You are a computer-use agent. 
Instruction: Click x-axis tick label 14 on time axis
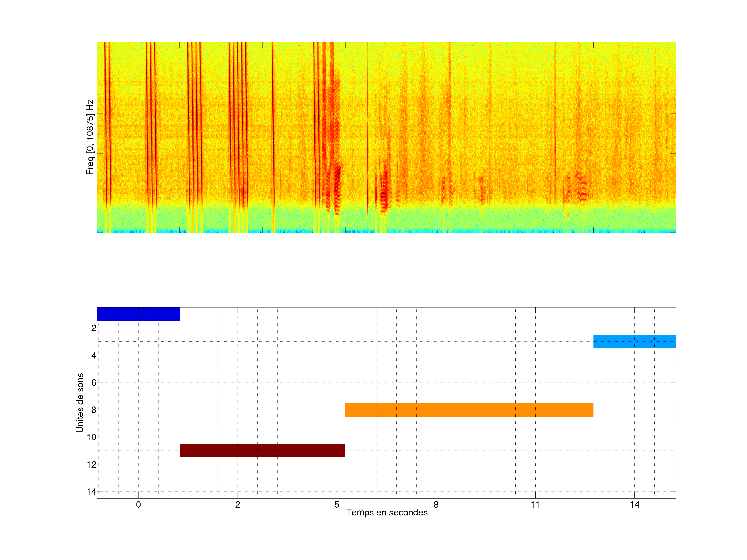pyautogui.click(x=634, y=505)
